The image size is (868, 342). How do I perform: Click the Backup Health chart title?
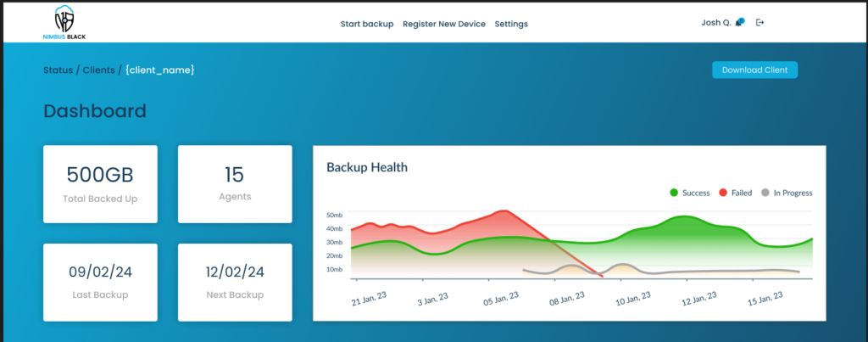click(367, 167)
